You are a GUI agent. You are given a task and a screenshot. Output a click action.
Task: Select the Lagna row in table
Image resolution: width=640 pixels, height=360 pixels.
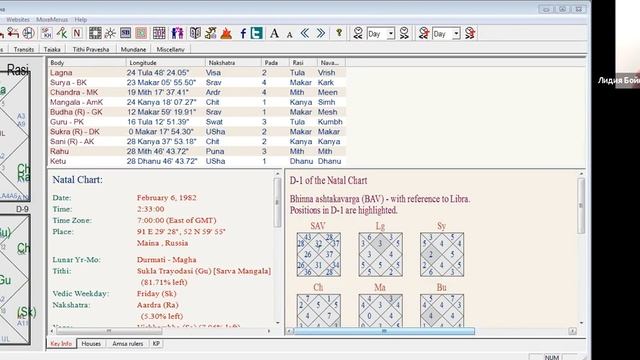pyautogui.click(x=197, y=73)
